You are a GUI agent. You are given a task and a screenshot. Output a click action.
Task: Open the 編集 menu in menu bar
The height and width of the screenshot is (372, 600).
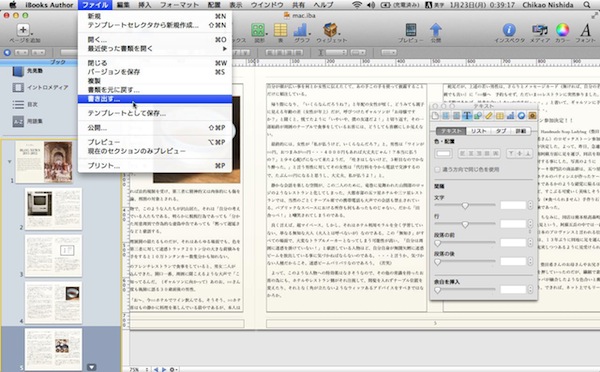[x=123, y=5]
